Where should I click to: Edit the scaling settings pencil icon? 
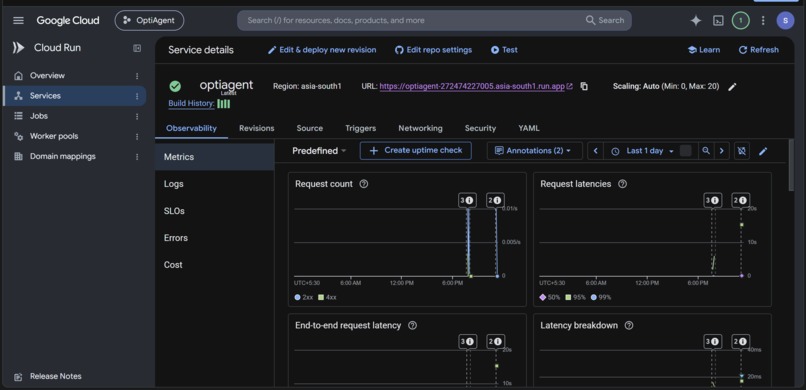732,86
